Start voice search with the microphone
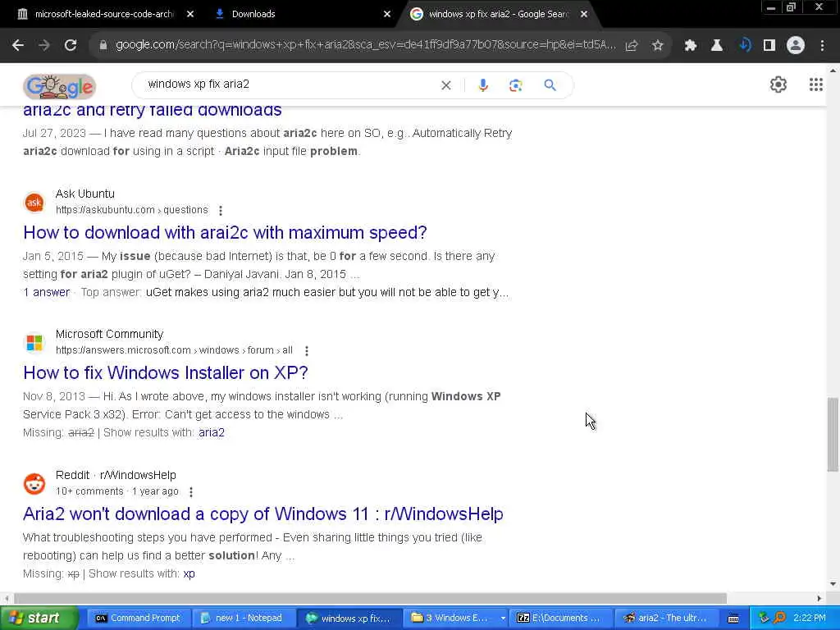Screen dimensions: 840x630 [482, 85]
